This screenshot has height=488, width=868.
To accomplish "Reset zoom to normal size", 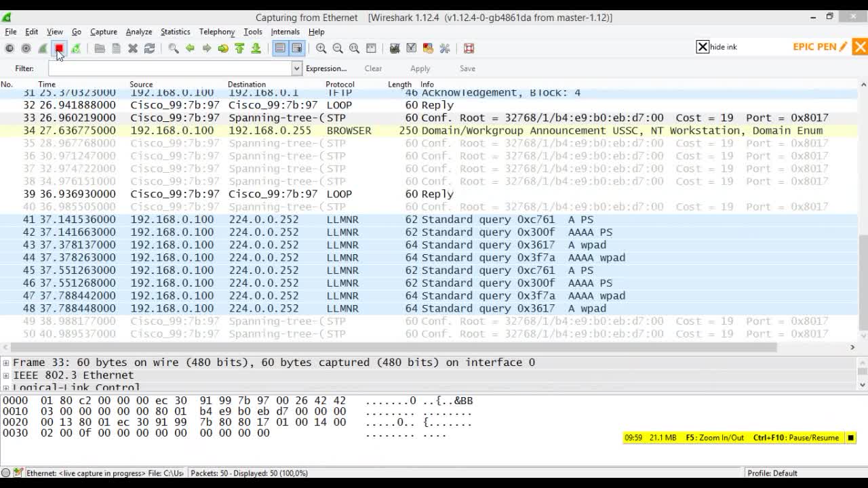I will (x=354, y=48).
